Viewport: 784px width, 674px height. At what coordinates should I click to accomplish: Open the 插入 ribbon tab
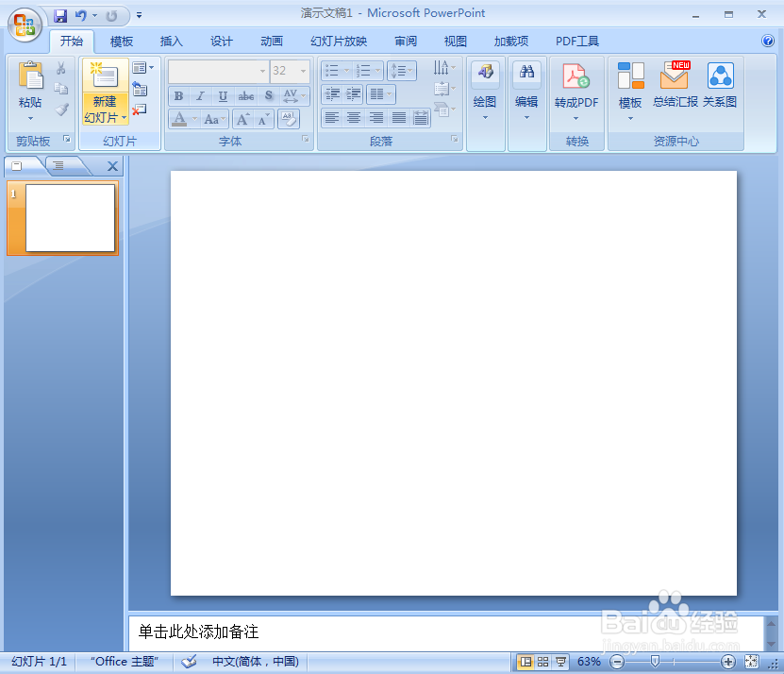171,41
